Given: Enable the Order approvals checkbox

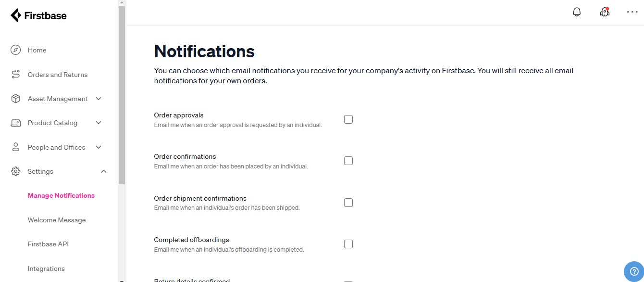Looking at the screenshot, I should point(348,119).
